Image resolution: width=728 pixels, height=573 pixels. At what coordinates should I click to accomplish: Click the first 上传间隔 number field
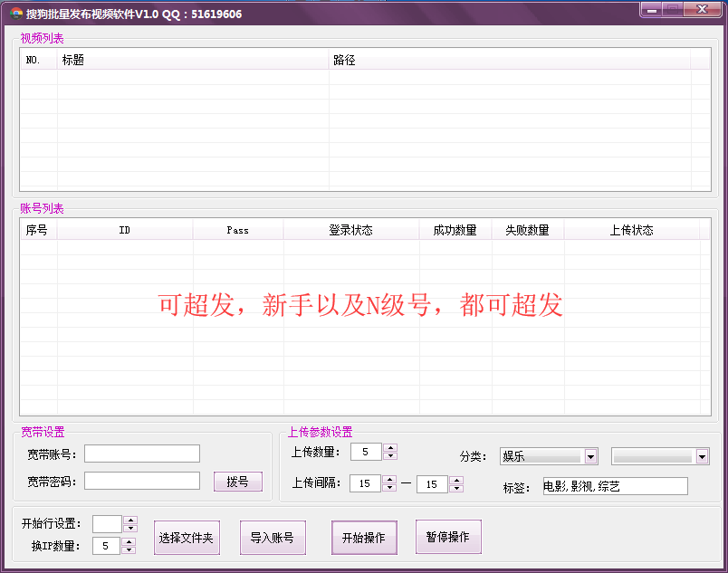click(366, 483)
